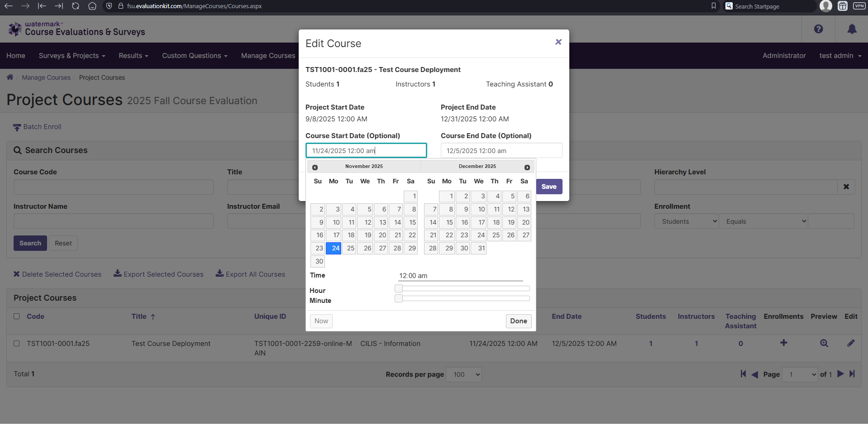Open the Enrollment Students dropdown
The height and width of the screenshot is (446, 868).
(x=687, y=221)
